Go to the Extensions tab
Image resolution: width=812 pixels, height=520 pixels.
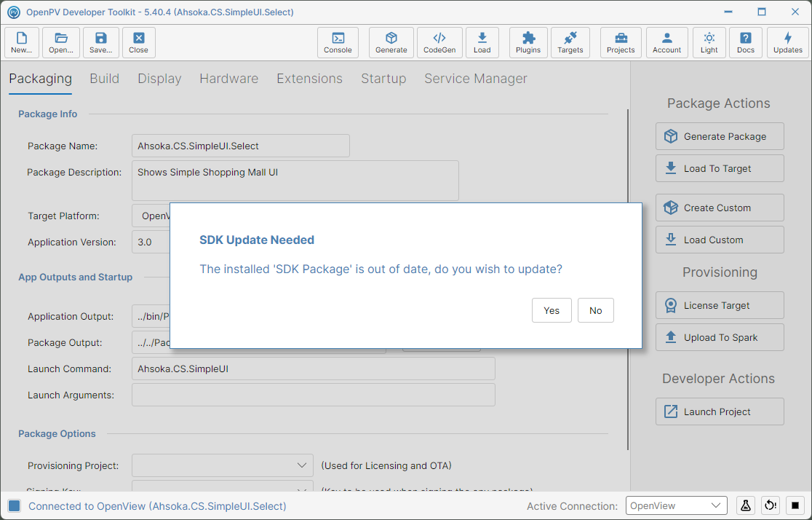tap(310, 79)
